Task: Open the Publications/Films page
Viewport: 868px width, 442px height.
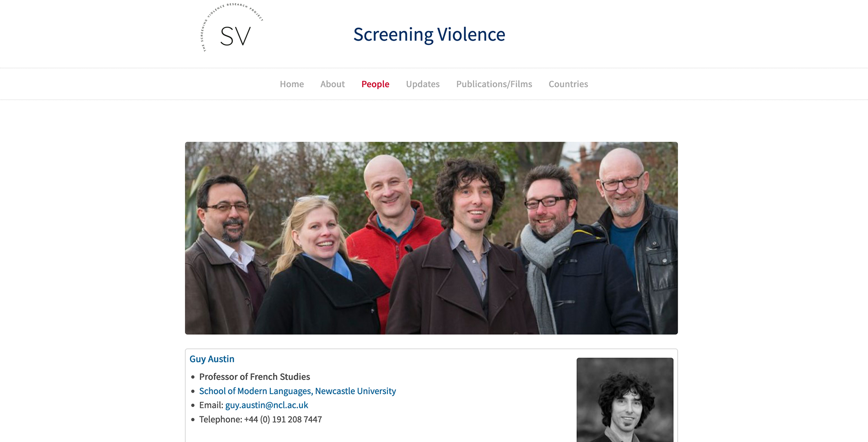Action: click(x=494, y=84)
